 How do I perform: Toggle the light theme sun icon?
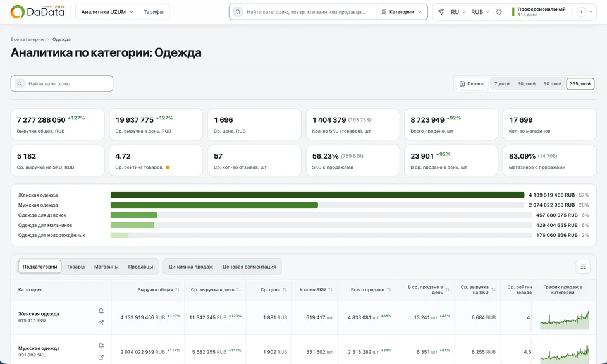click(x=499, y=12)
